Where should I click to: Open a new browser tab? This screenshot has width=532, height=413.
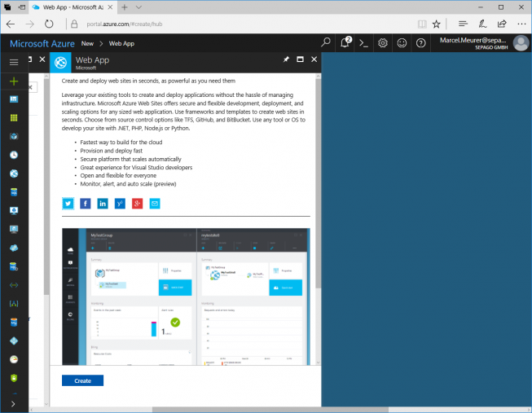click(x=124, y=7)
